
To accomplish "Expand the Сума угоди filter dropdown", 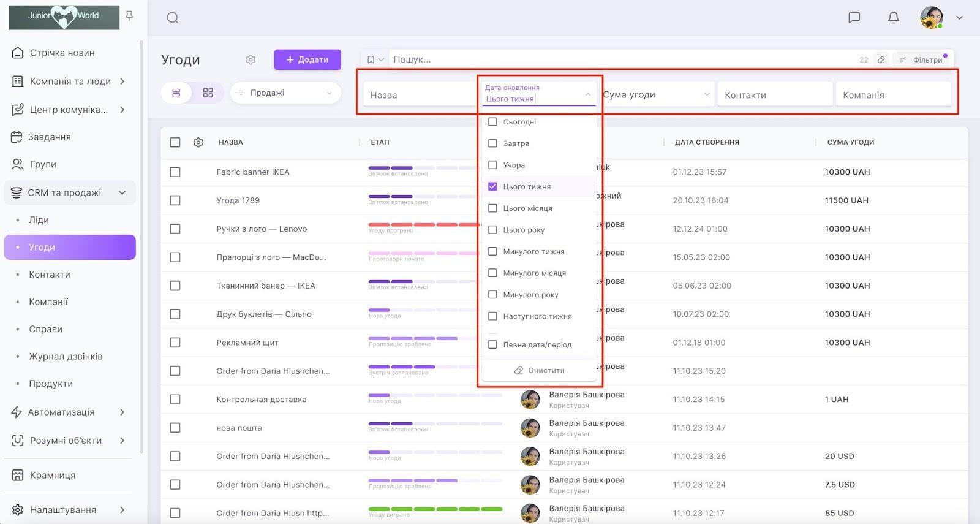I will [655, 94].
